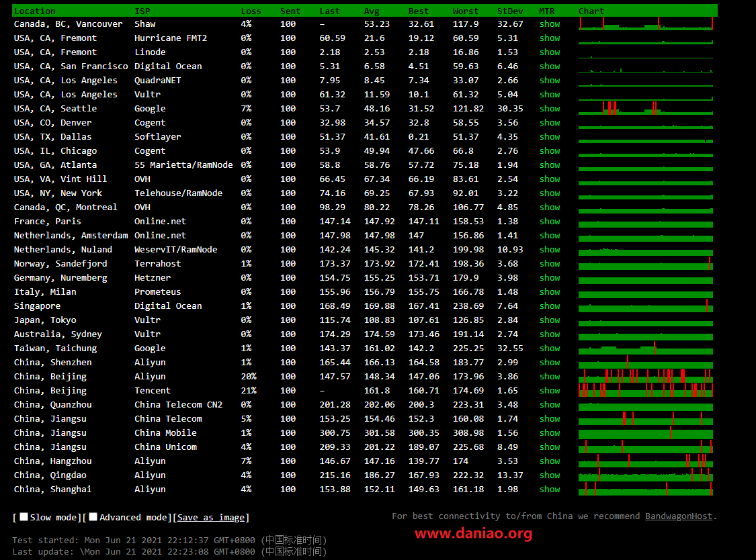Show MTR for Taichung Google row
756x560 pixels.
(550, 348)
